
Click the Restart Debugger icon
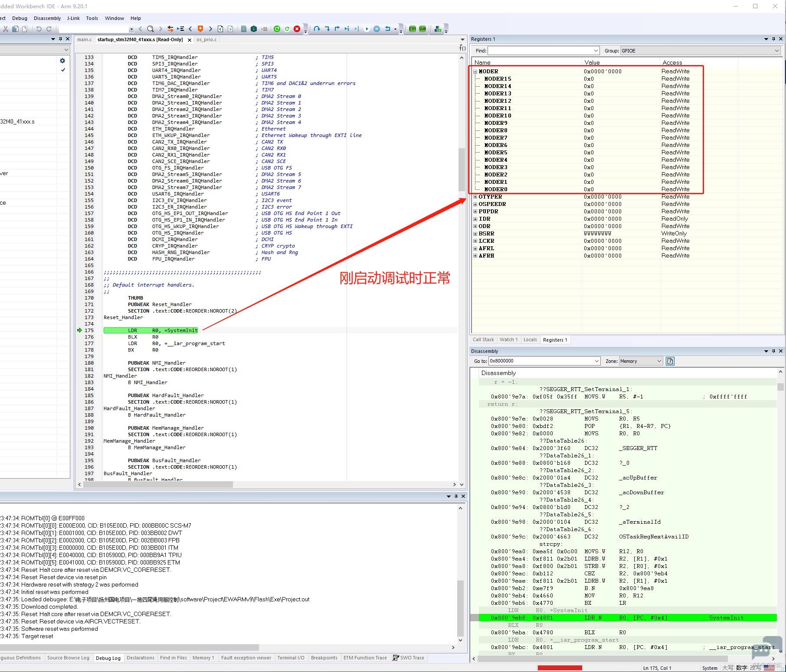[x=287, y=29]
